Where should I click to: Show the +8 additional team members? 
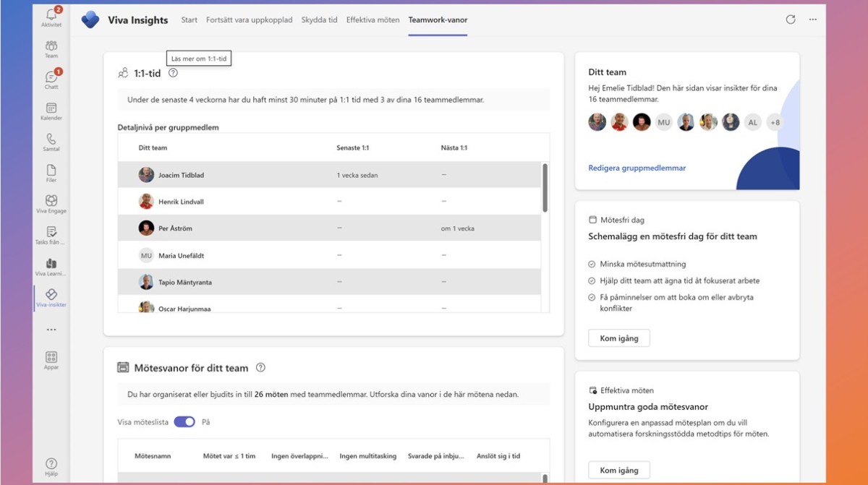coord(775,122)
